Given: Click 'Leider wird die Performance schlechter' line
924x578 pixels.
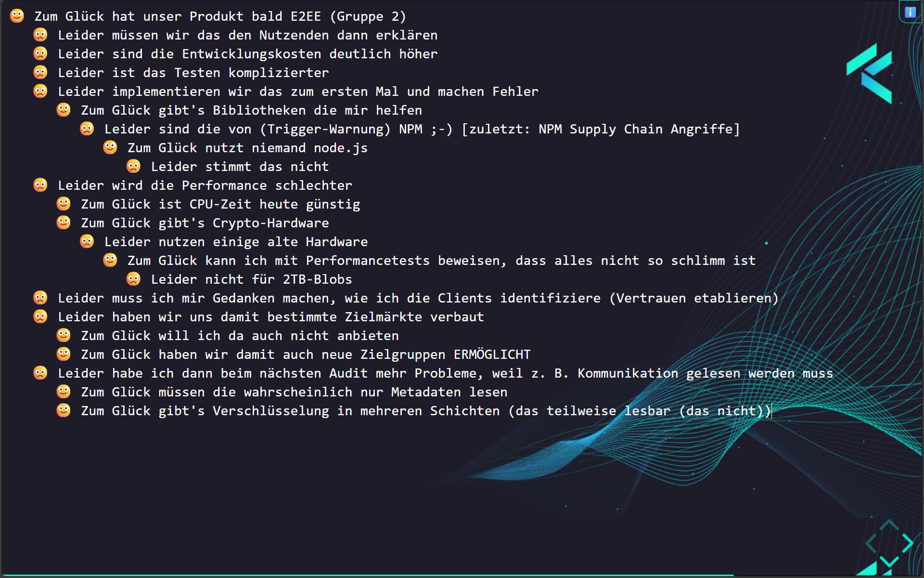Looking at the screenshot, I should (x=205, y=185).
